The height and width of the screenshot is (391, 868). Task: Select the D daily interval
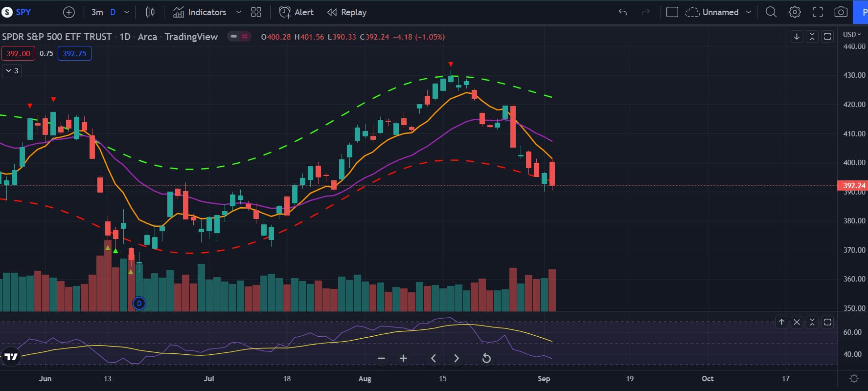click(x=113, y=12)
